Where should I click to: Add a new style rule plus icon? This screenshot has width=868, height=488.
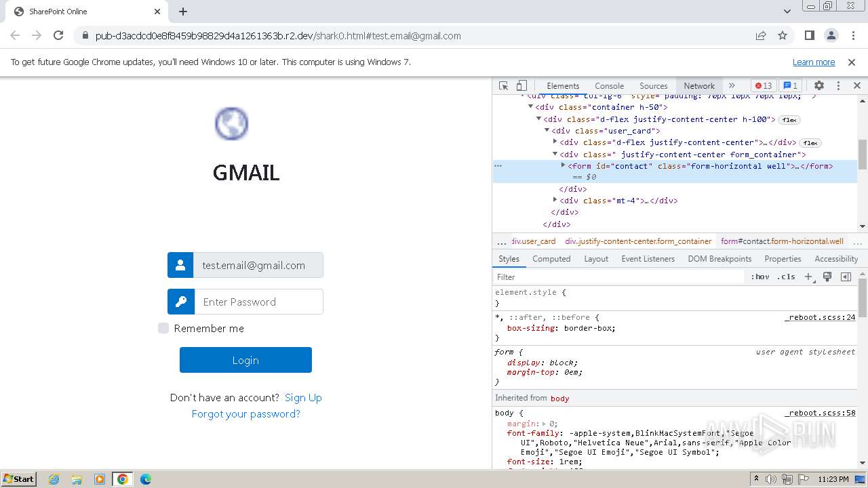(x=808, y=277)
